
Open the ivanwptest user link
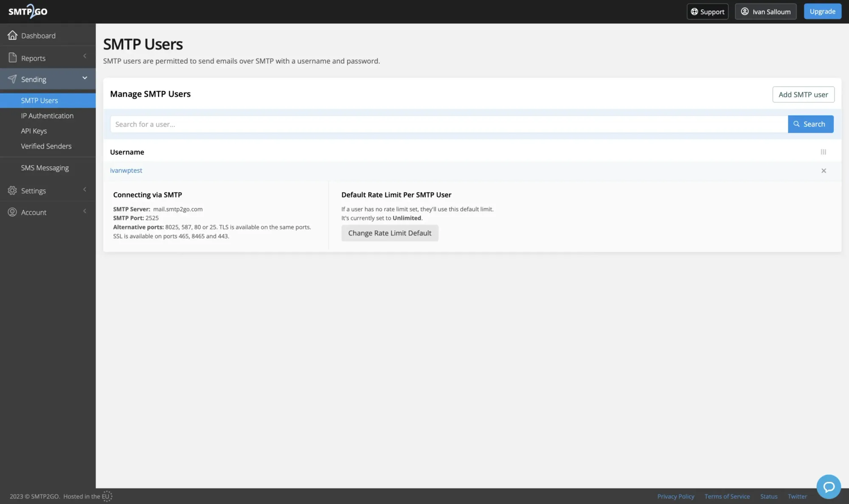[126, 170]
